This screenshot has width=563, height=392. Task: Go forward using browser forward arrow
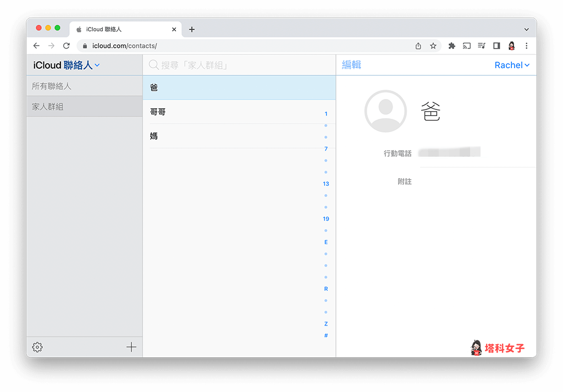click(51, 46)
